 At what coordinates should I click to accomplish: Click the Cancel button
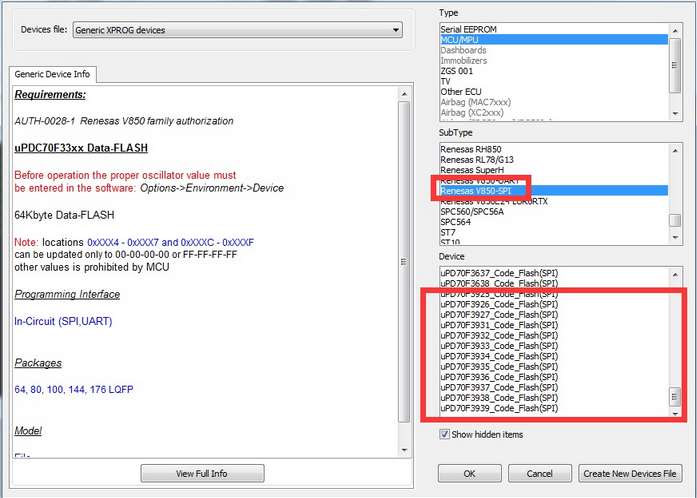540,474
